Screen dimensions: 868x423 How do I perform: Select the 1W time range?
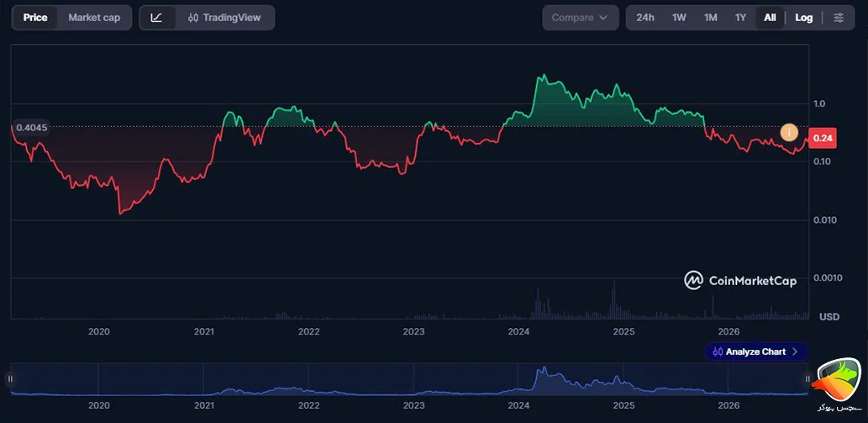pyautogui.click(x=679, y=18)
